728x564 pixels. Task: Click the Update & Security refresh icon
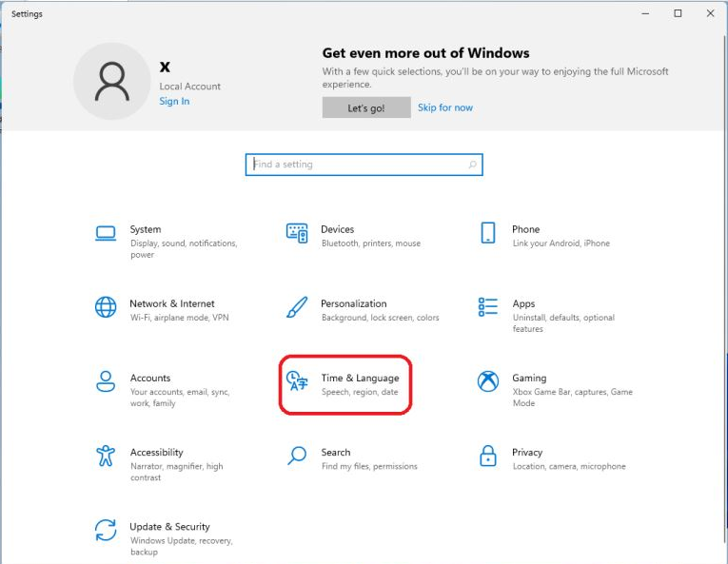pos(106,530)
